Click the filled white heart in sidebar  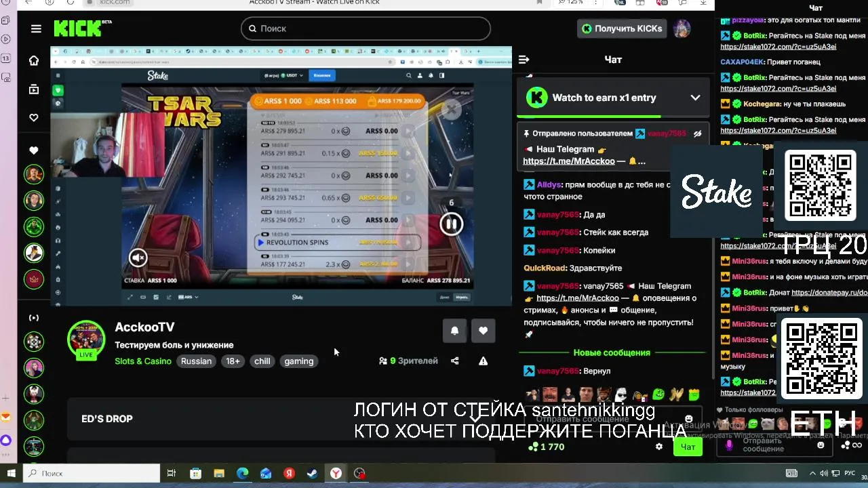click(x=34, y=150)
